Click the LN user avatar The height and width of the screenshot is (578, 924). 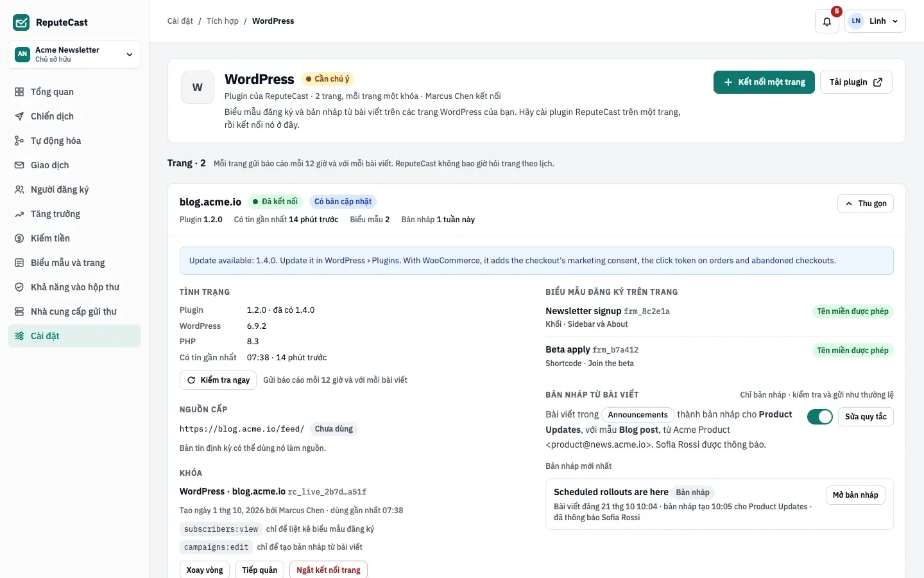point(856,21)
